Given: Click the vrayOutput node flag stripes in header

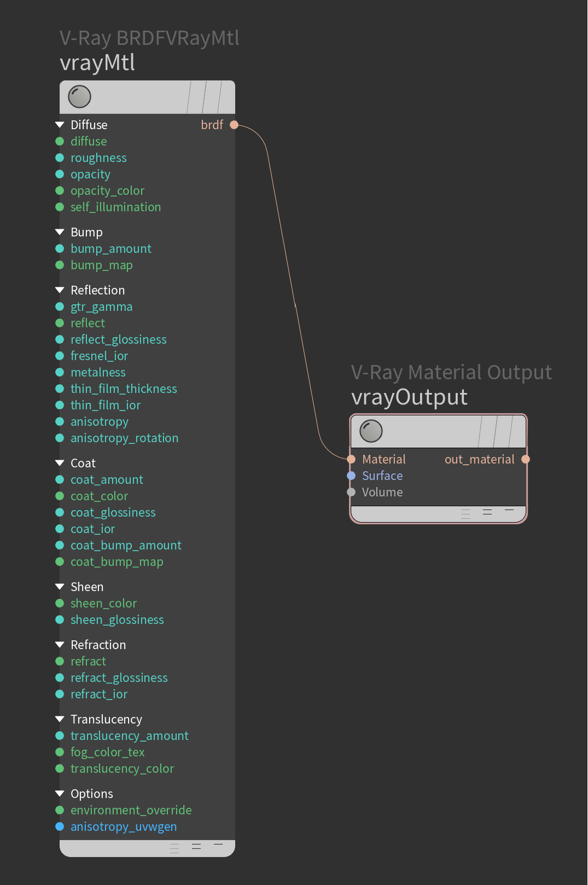Looking at the screenshot, I should (496, 431).
